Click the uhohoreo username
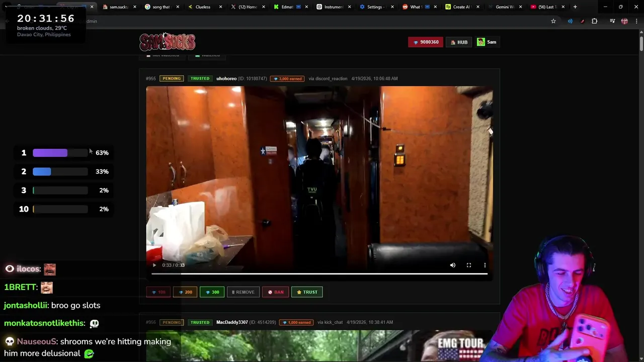This screenshot has width=644, height=362. 226,78
